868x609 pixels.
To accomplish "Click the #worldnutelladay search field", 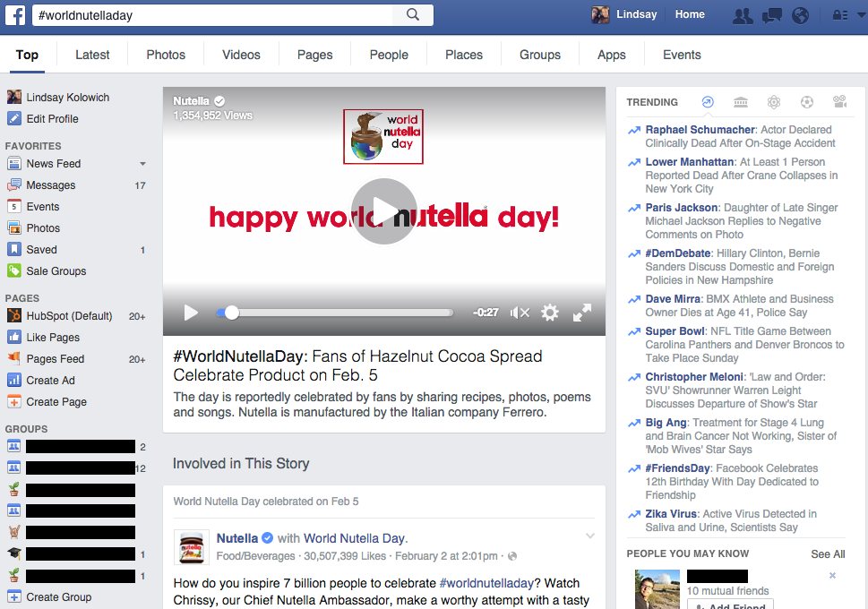I will (x=212, y=15).
